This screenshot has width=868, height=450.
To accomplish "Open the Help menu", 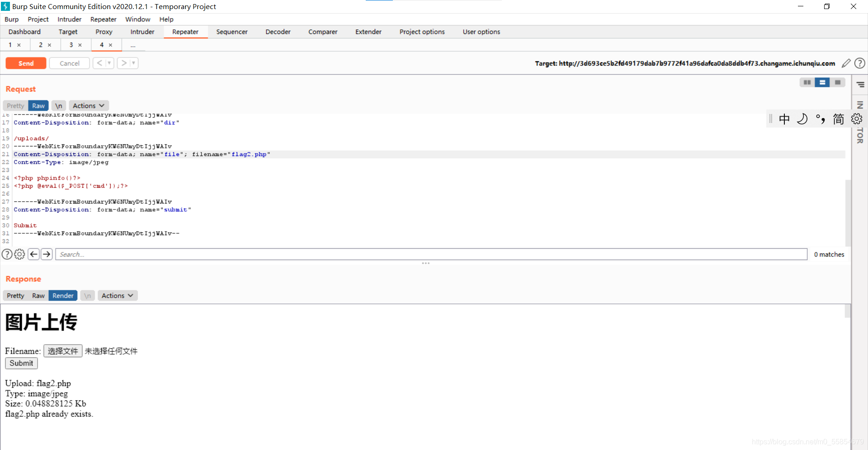I will (x=166, y=19).
